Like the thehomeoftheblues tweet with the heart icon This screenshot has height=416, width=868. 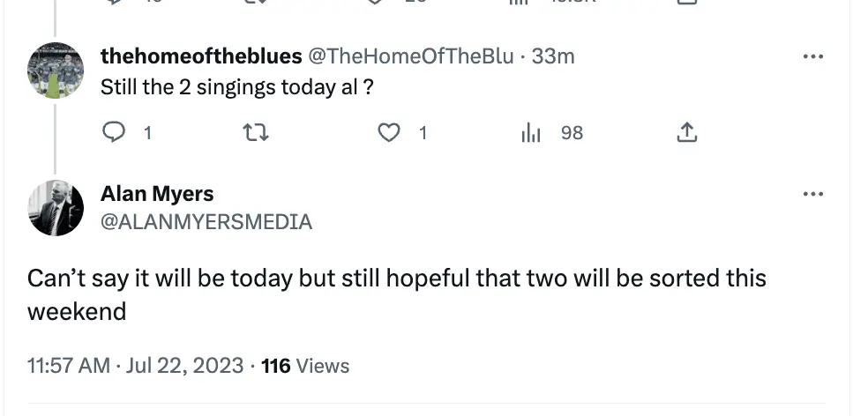click(388, 133)
